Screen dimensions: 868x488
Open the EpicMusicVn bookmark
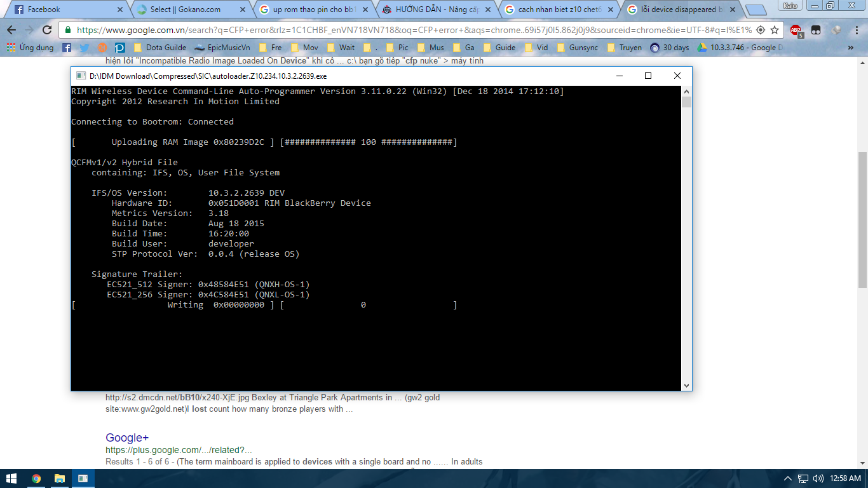(x=222, y=48)
